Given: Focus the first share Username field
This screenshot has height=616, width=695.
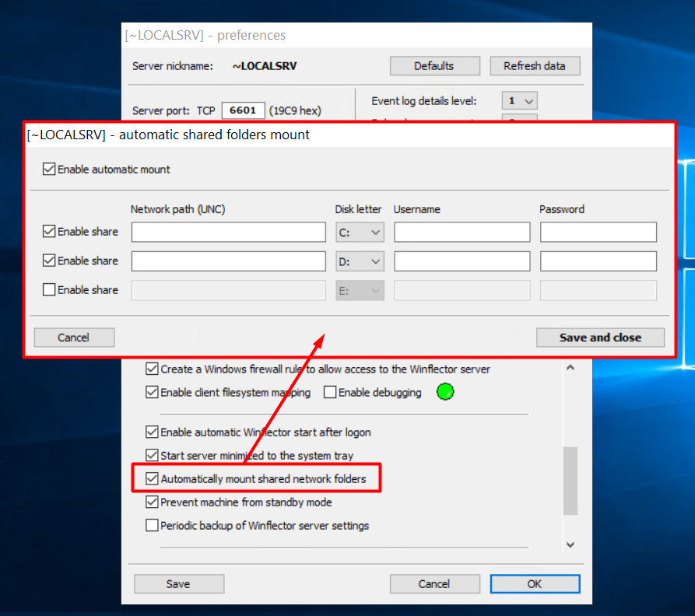Looking at the screenshot, I should 462,232.
